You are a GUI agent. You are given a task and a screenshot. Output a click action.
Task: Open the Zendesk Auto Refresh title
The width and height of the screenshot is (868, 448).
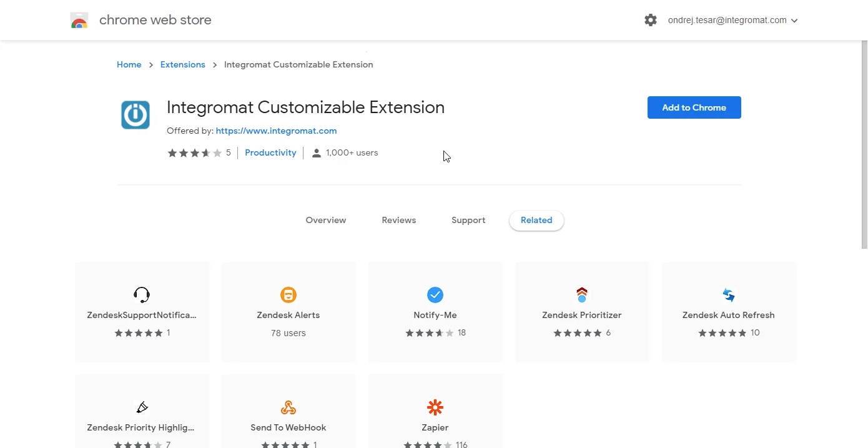click(x=729, y=315)
